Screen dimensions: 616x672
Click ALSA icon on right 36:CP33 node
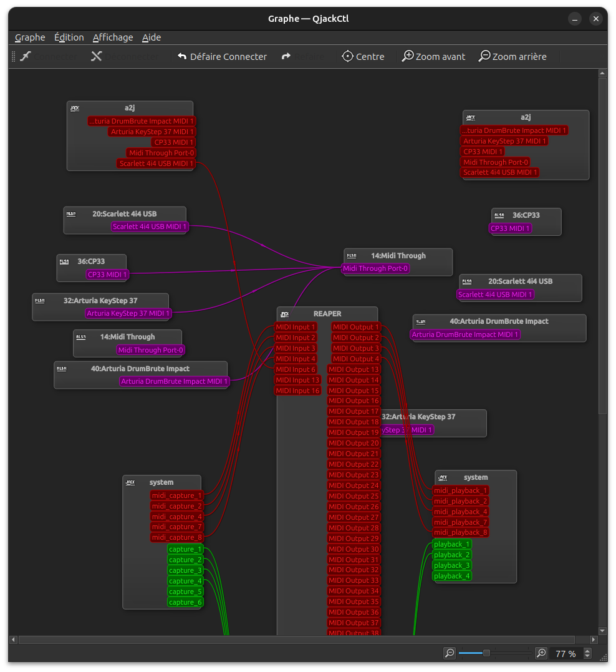point(499,215)
